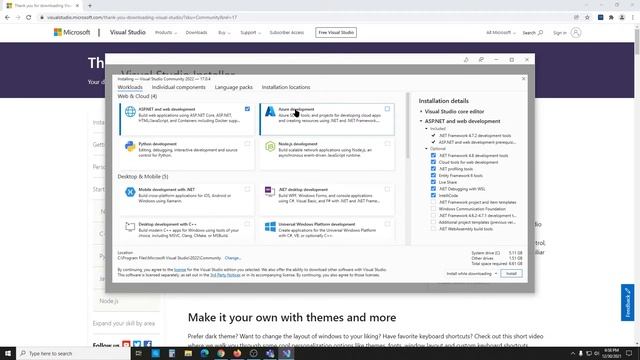
Task: Switch to the Workloads tab
Action: [130, 87]
